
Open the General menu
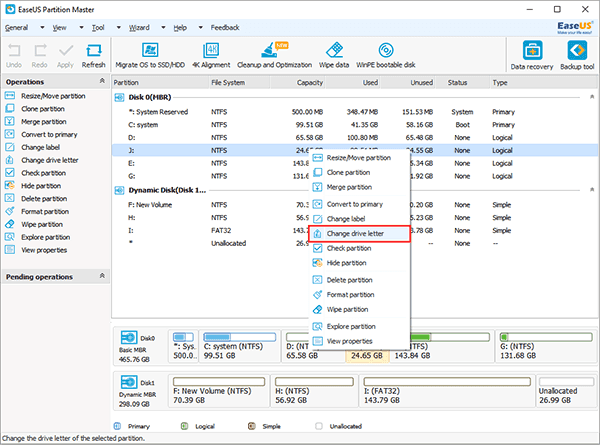tap(16, 28)
